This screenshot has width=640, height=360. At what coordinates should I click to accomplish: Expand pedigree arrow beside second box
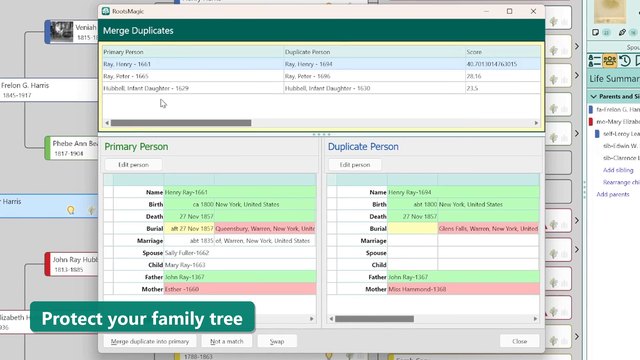pyautogui.click(x=577, y=75)
